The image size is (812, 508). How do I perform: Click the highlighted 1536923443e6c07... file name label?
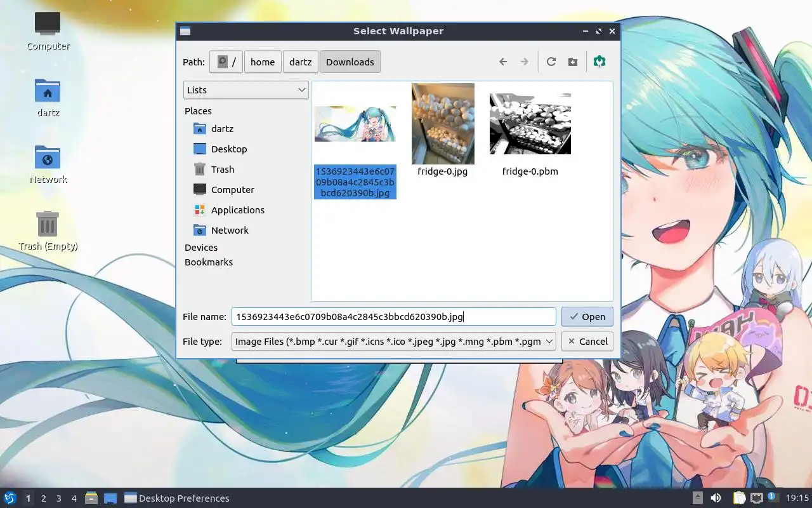(355, 182)
